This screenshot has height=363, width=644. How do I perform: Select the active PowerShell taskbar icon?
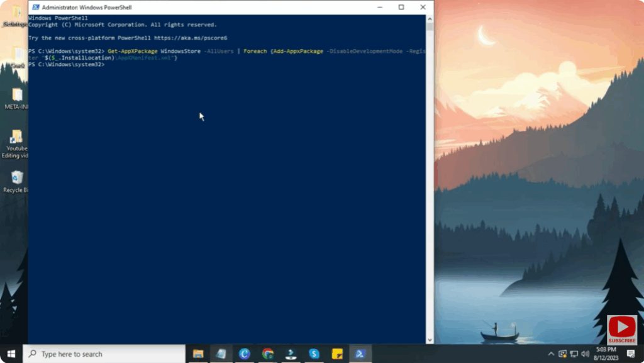(x=360, y=354)
